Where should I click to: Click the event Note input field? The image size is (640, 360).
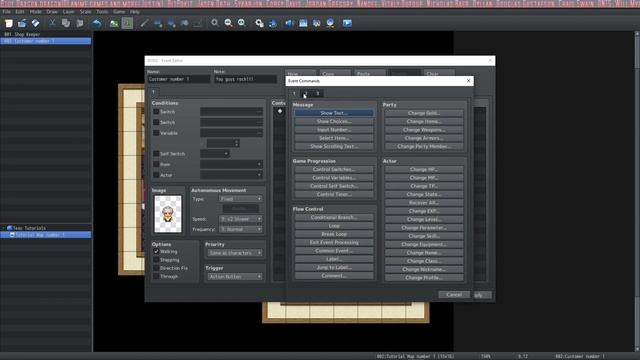coord(245,79)
